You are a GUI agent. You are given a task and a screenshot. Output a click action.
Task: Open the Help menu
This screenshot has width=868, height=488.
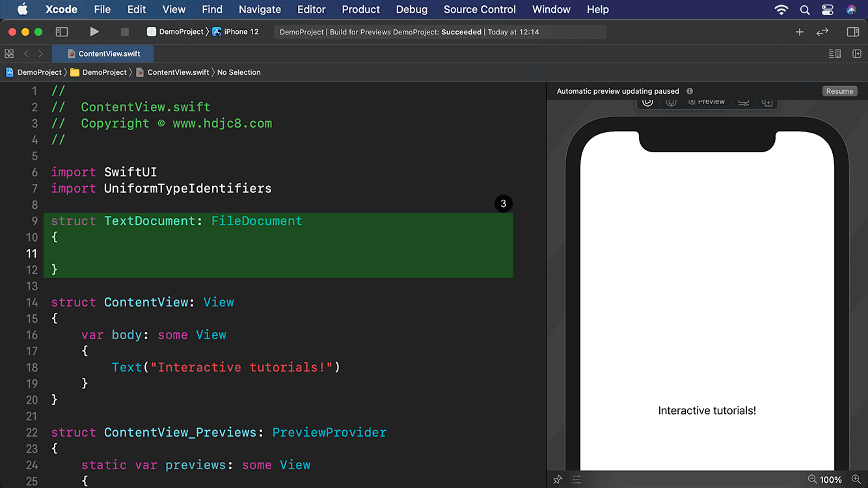[598, 9]
